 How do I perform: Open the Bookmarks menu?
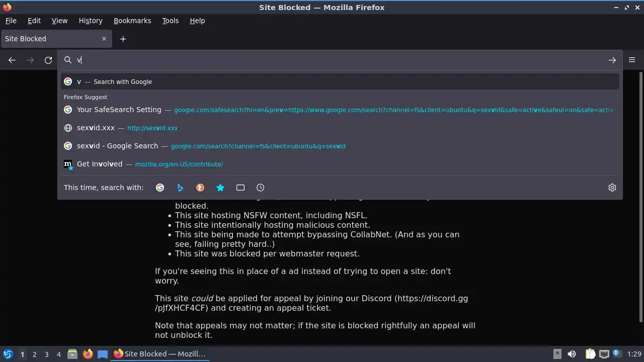(x=132, y=21)
